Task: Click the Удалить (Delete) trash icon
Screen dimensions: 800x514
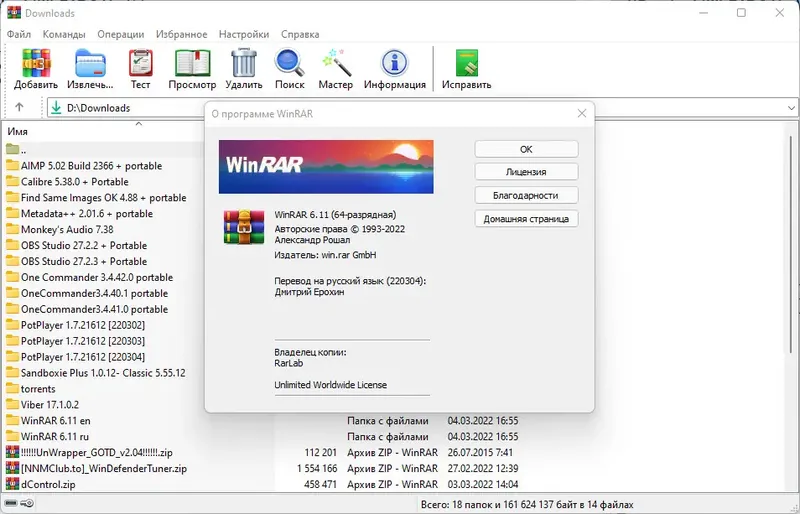Action: click(244, 63)
